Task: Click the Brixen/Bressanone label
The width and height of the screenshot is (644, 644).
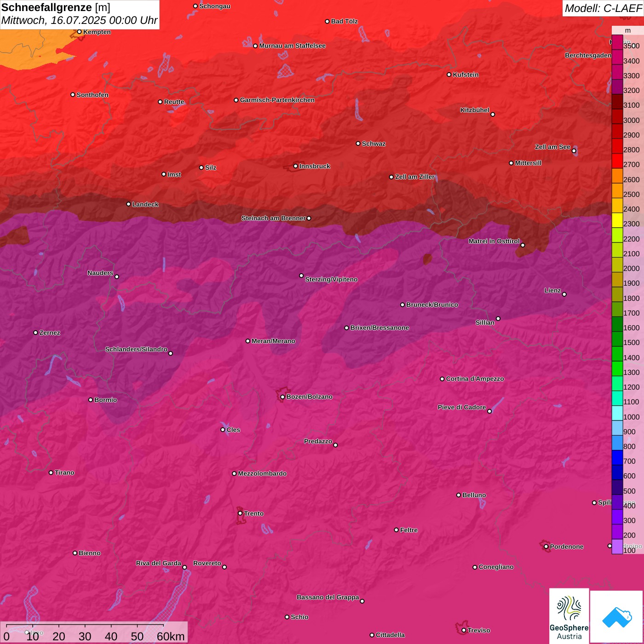Action: tap(379, 328)
